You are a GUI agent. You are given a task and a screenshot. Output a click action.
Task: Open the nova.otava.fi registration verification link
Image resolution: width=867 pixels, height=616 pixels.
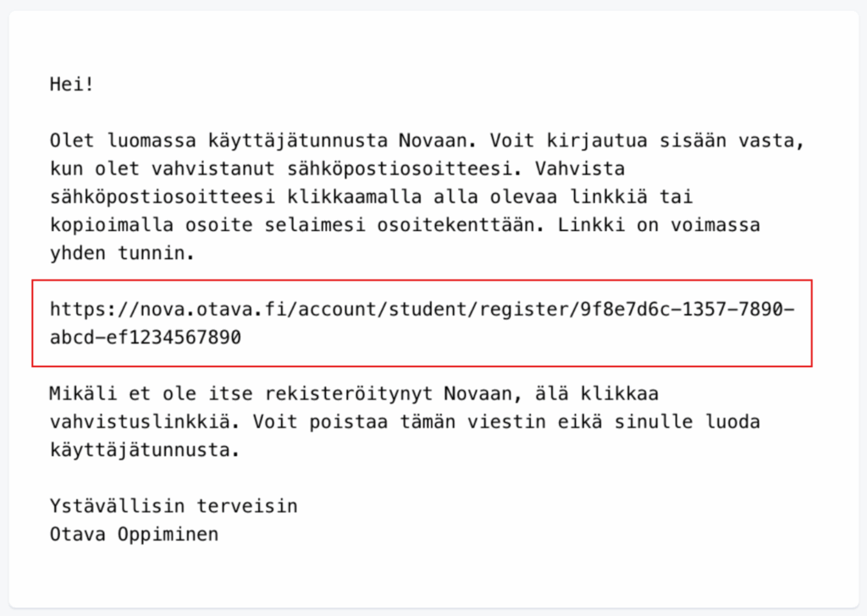click(x=422, y=309)
